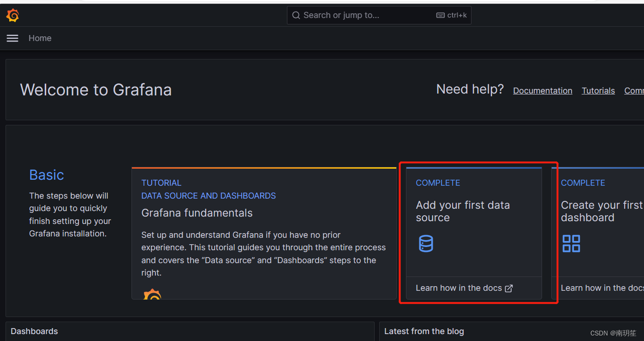Click the Grafana flame icon on the tutorial card
Image resolution: width=644 pixels, height=341 pixels.
tap(152, 294)
